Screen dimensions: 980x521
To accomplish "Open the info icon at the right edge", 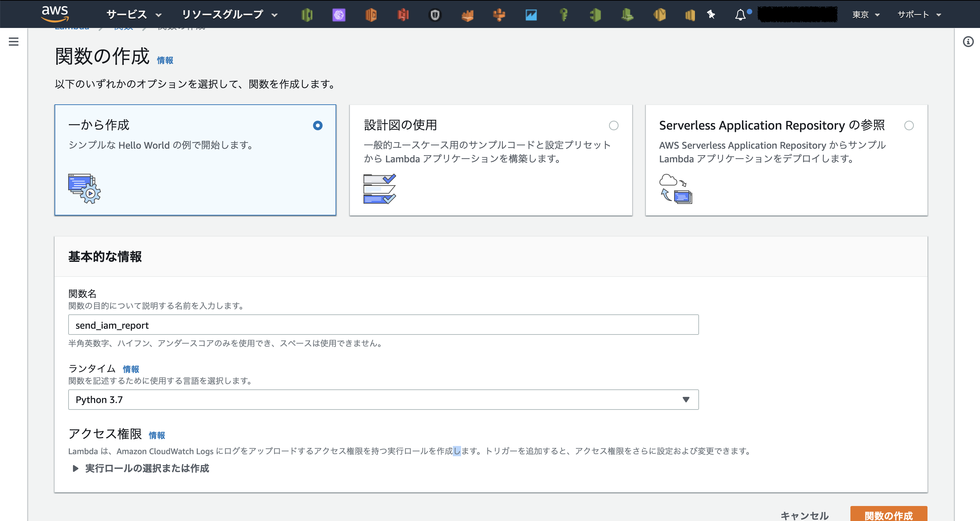I will pyautogui.click(x=968, y=42).
